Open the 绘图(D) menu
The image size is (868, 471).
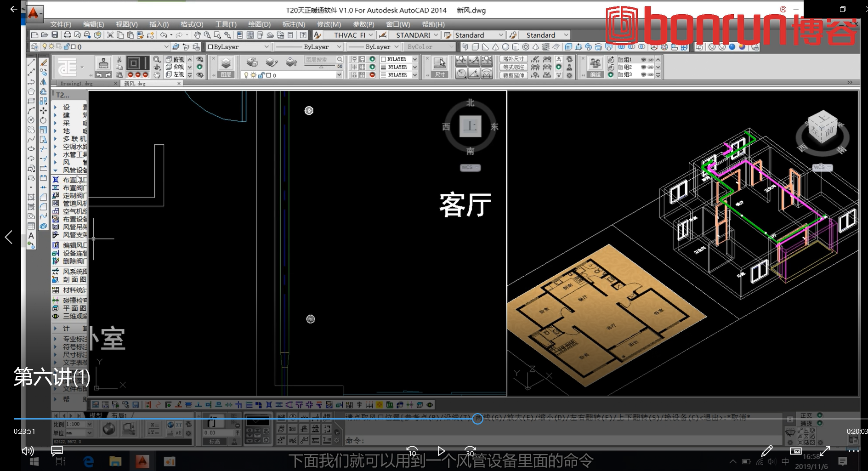pyautogui.click(x=259, y=24)
